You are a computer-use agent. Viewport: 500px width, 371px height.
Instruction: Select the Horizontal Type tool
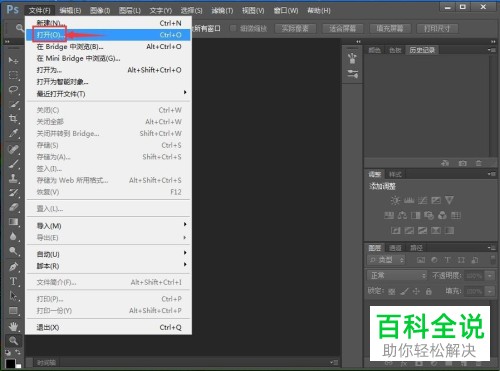coord(13,281)
